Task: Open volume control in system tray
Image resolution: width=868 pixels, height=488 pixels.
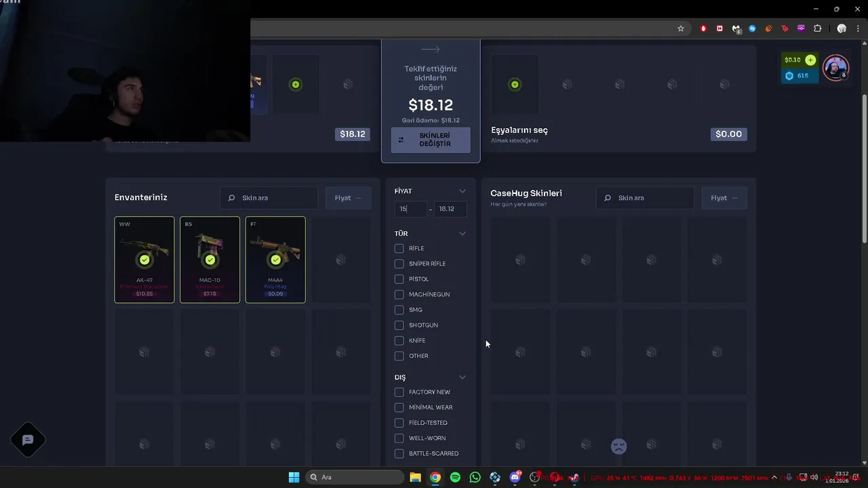Action: (x=814, y=477)
